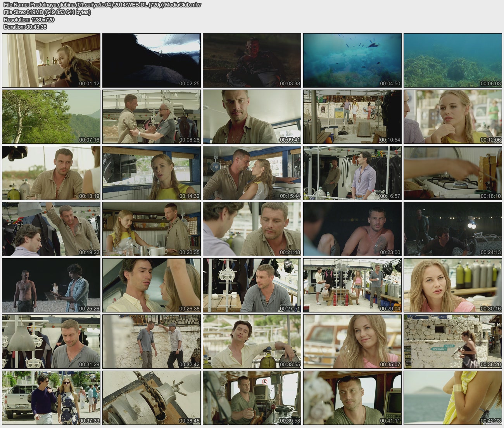
Task: Click the thumbnail timestamped 00:30:16
Action: click(x=453, y=285)
